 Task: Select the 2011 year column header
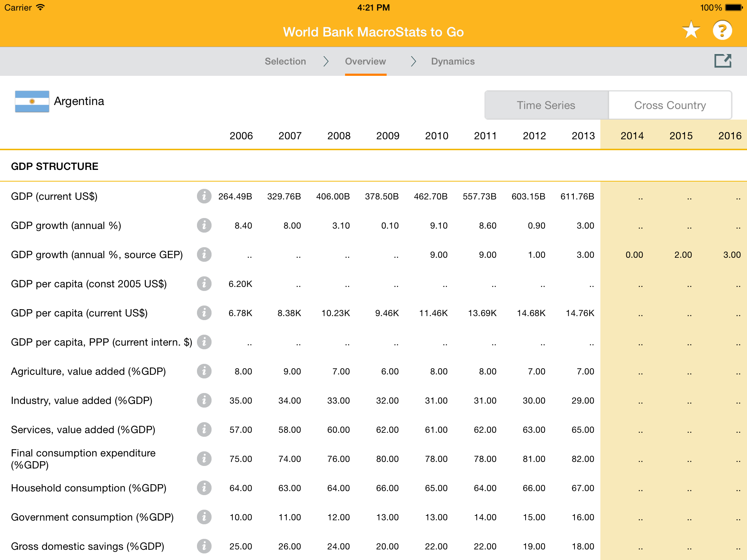[x=485, y=136]
